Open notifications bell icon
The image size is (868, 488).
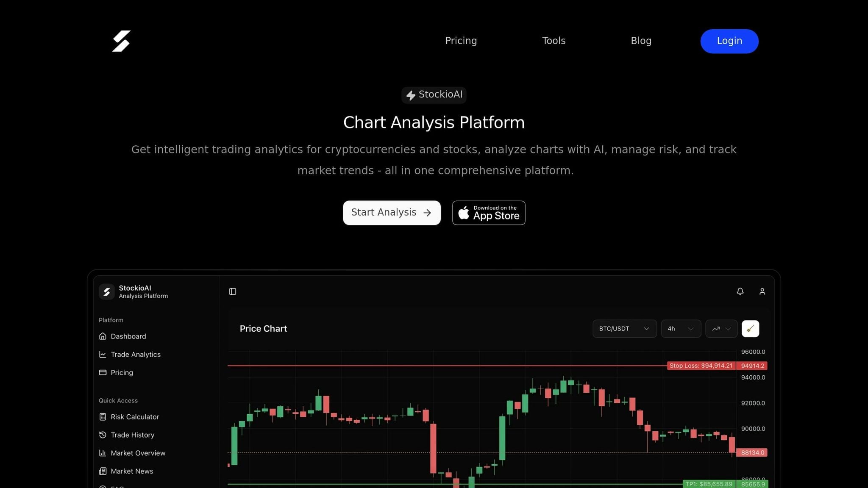tap(740, 291)
